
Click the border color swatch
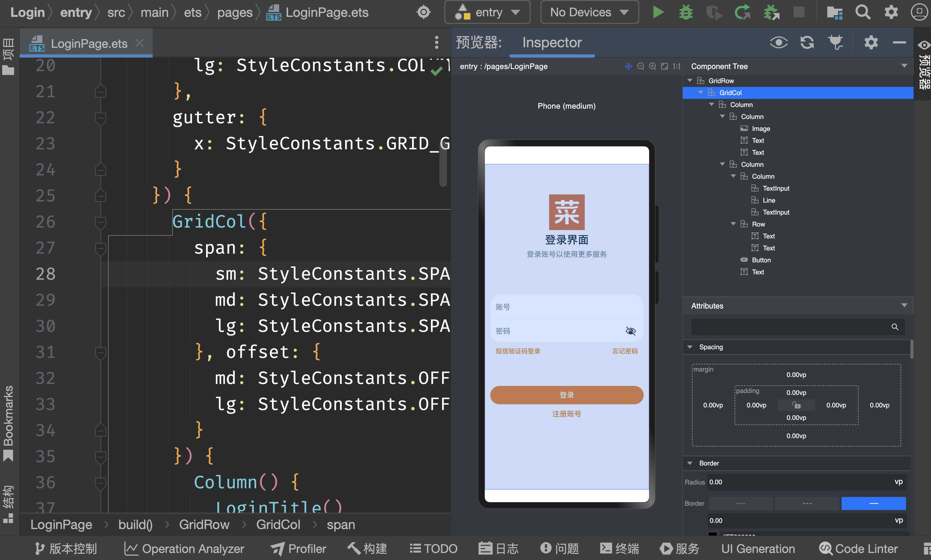click(712, 534)
